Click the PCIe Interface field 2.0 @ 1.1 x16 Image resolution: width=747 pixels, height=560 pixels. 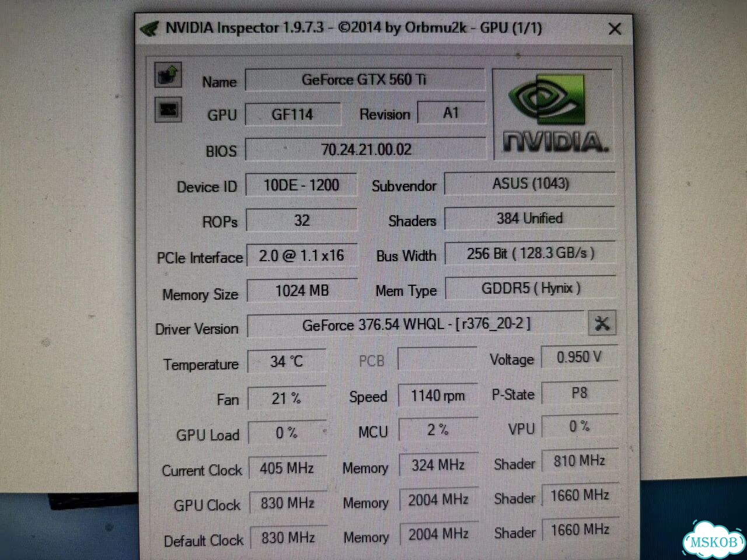[x=302, y=256]
